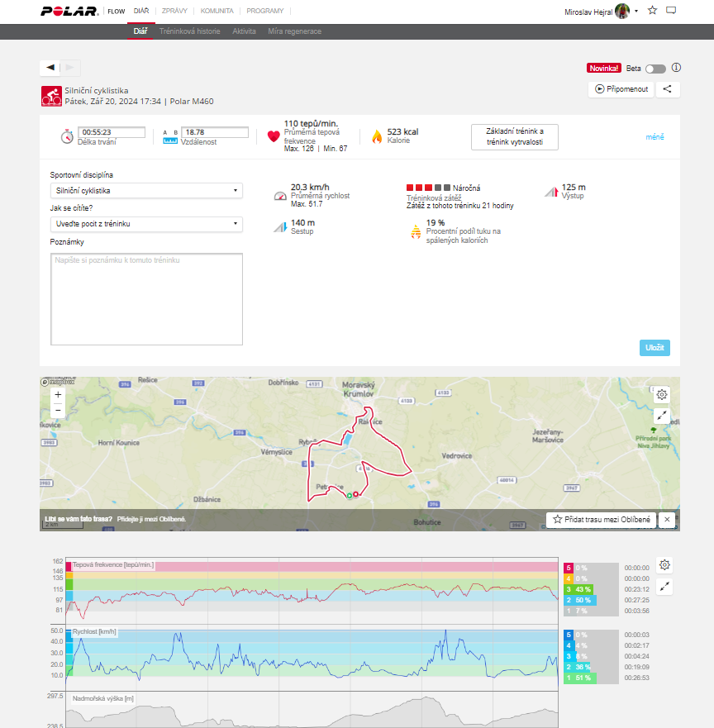Go to previous training with left arrow

point(50,68)
